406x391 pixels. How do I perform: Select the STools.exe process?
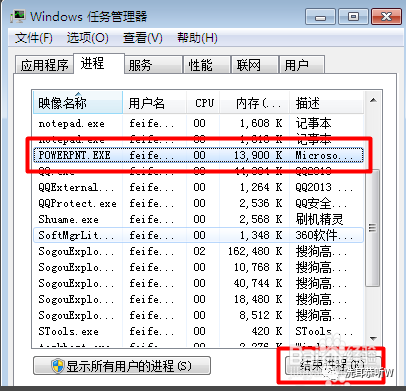click(198, 331)
